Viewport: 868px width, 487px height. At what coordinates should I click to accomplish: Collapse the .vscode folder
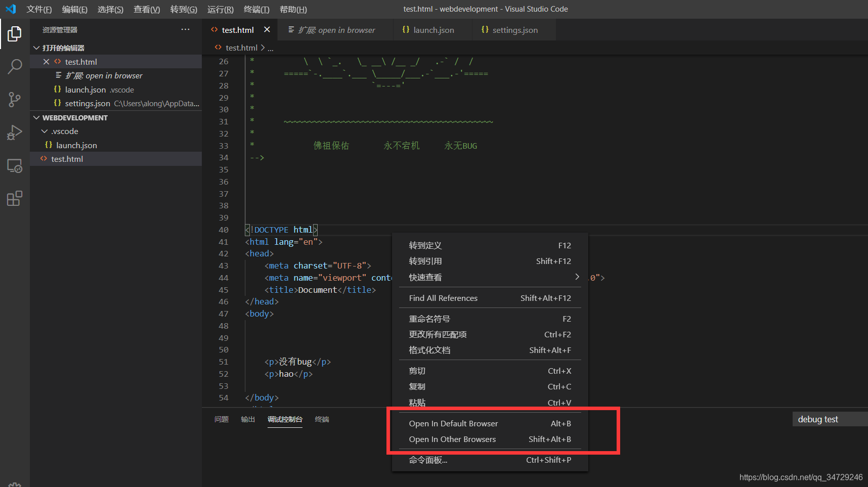coord(45,131)
